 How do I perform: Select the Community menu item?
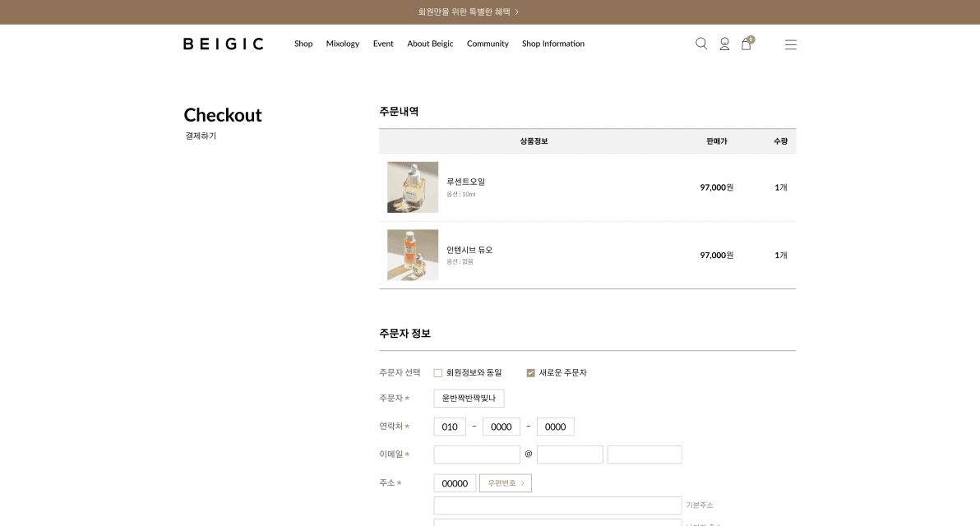point(488,44)
